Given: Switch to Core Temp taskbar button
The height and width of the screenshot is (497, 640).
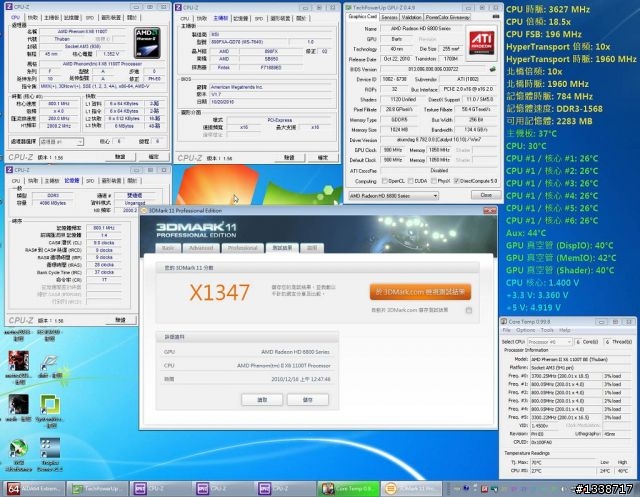Looking at the screenshot, I should [x=348, y=488].
